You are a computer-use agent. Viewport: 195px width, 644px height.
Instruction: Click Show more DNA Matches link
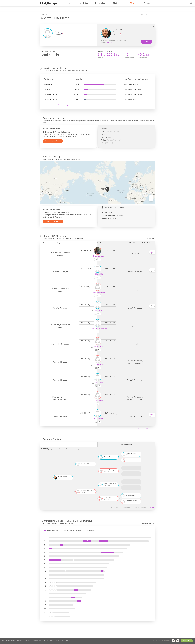point(147,429)
